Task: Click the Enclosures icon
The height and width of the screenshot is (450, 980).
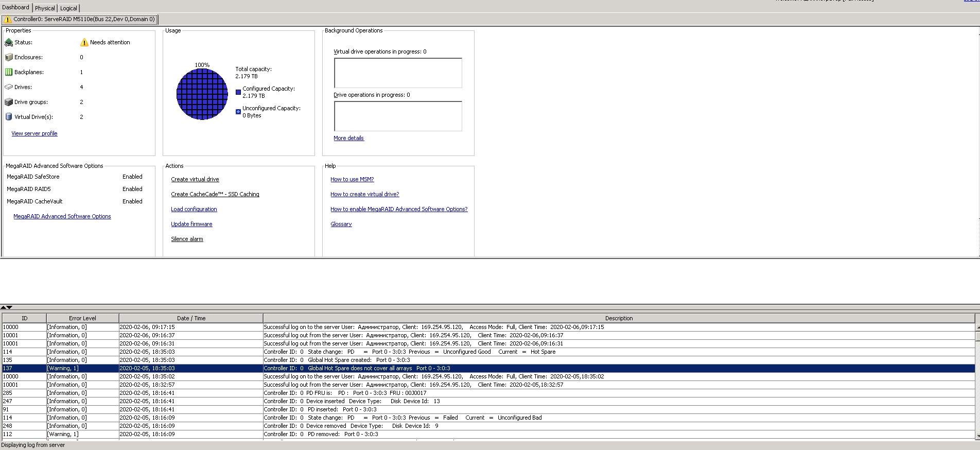Action: [9, 57]
